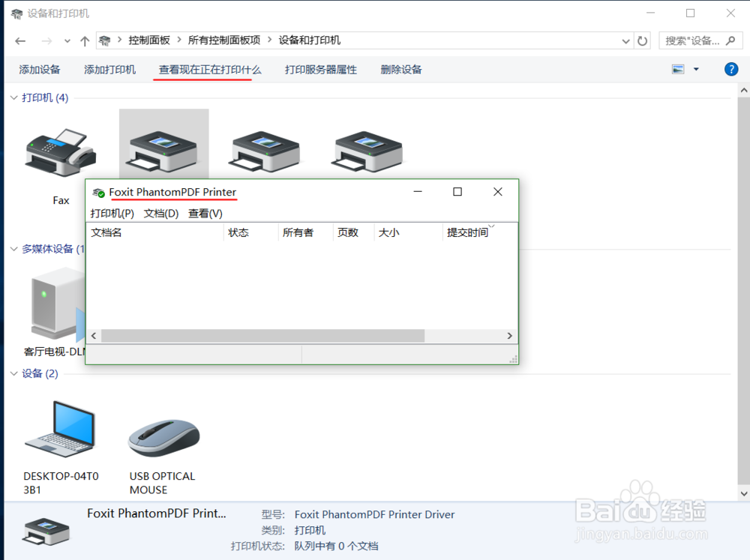Go to 所有控制面板项 in breadcrumb

click(224, 40)
